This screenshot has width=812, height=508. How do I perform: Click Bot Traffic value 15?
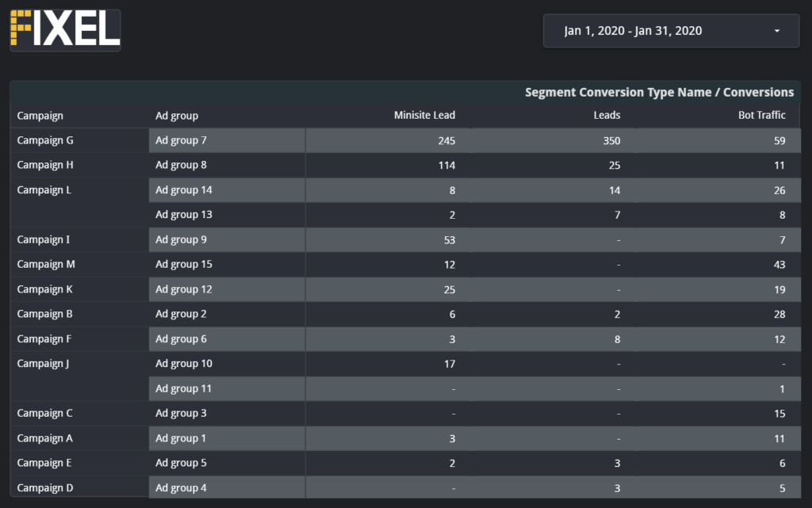click(779, 414)
